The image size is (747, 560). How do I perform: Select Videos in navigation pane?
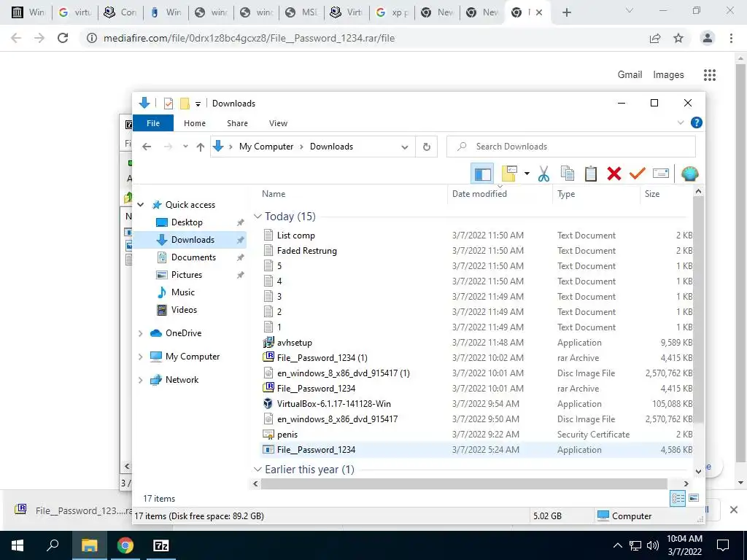[184, 310]
